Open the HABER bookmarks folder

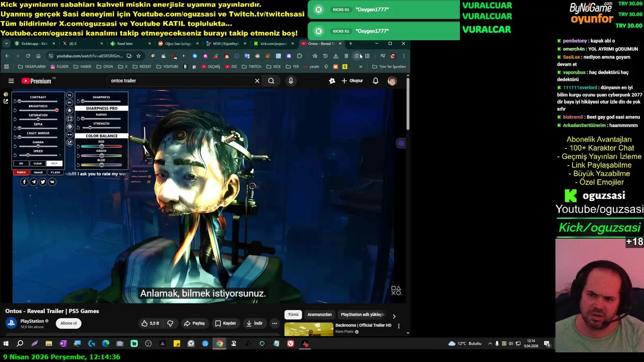tap(83, 66)
